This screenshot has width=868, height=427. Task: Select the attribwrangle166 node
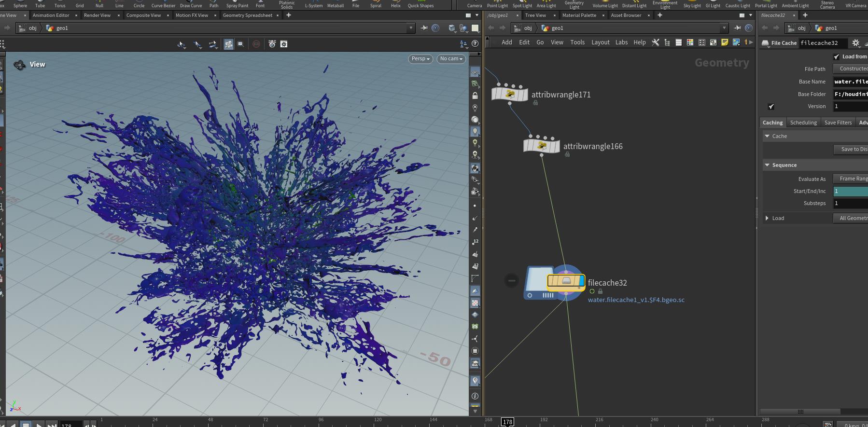(541, 146)
